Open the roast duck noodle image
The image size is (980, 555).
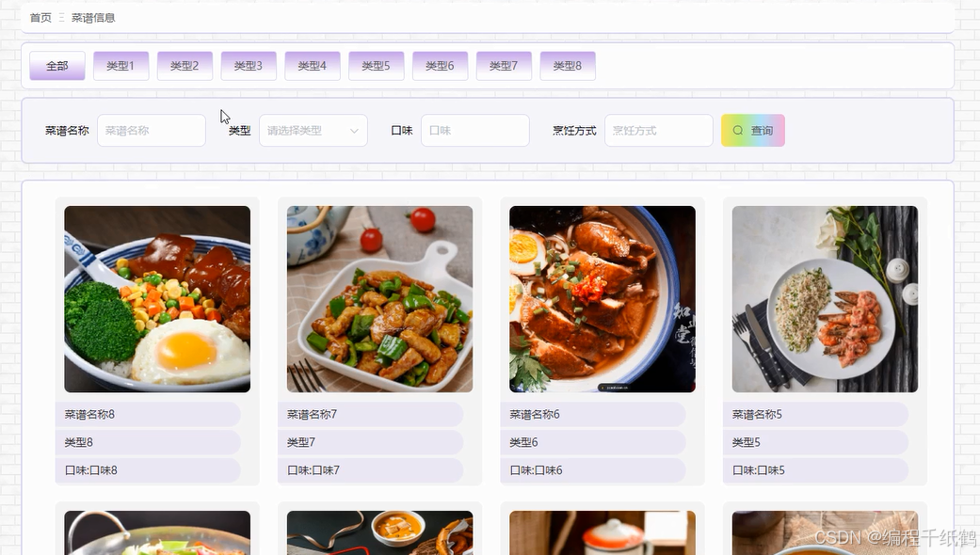(x=602, y=299)
